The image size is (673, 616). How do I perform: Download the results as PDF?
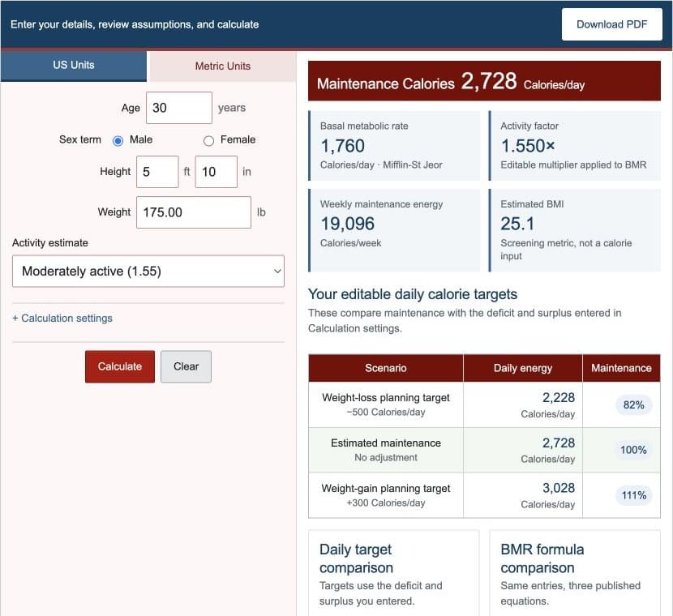[611, 24]
